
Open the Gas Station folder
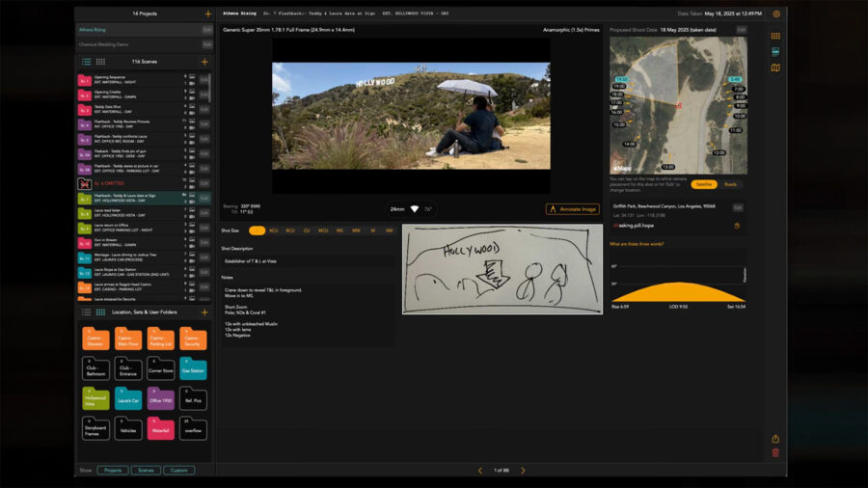193,369
